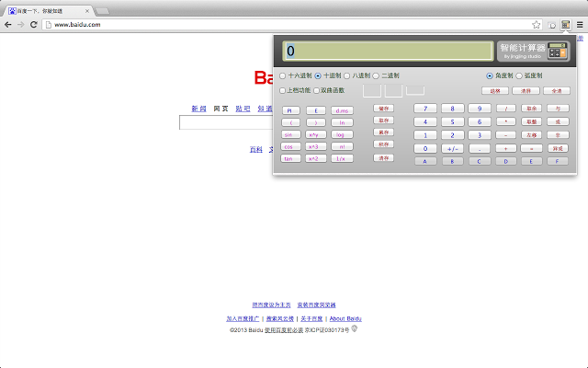Click the 清屏 clear screen button

click(x=526, y=91)
